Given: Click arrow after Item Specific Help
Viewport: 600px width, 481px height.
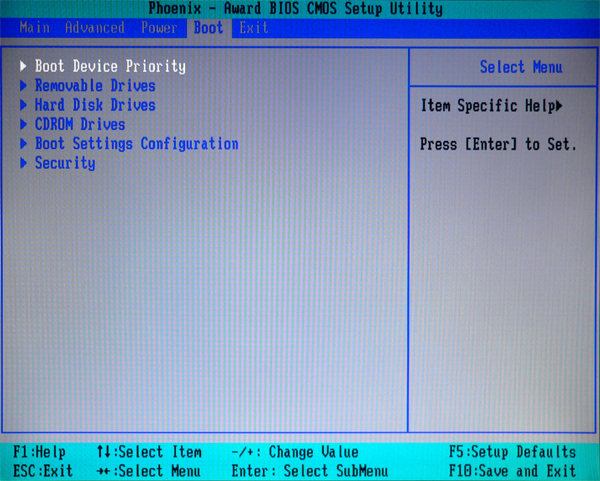Looking at the screenshot, I should point(559,106).
